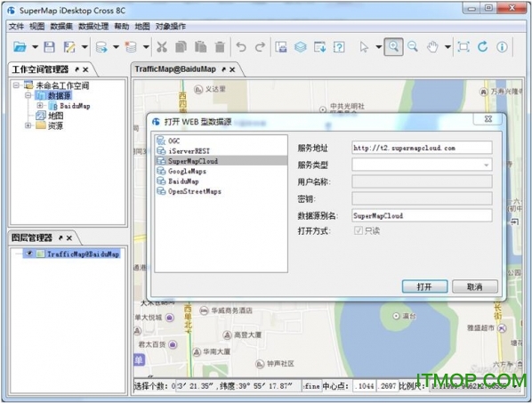Viewport: 532px width, 403px height.
Task: Click the 取消 button
Action: pyautogui.click(x=475, y=286)
